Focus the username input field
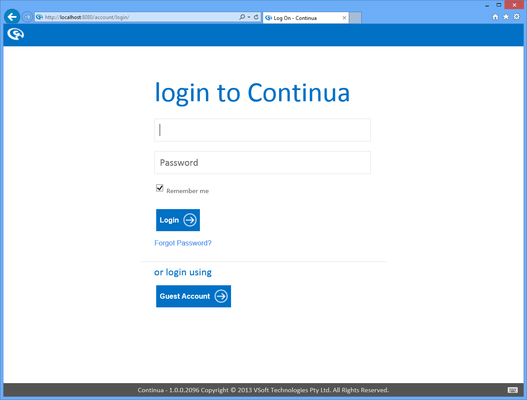 262,130
